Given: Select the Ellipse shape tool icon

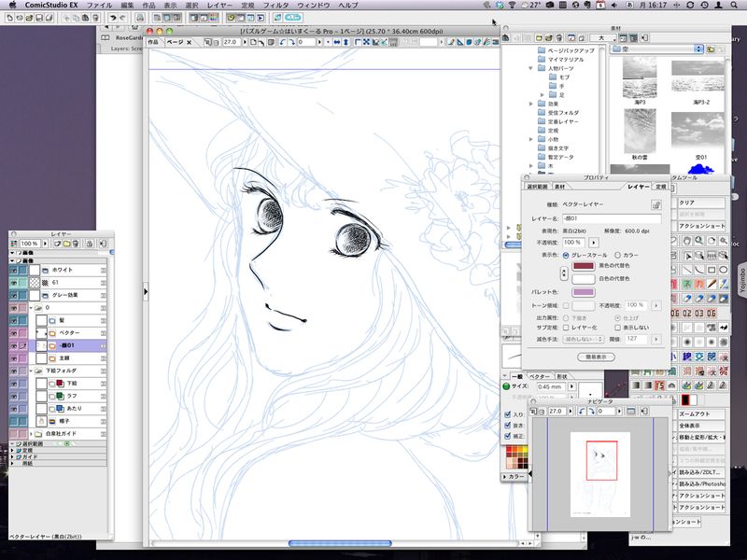Looking at the screenshot, I should [723, 270].
